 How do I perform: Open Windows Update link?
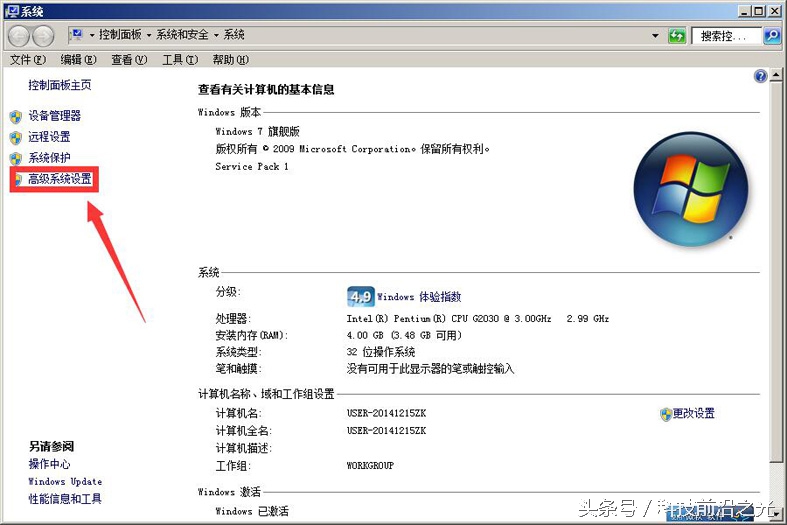coord(65,481)
